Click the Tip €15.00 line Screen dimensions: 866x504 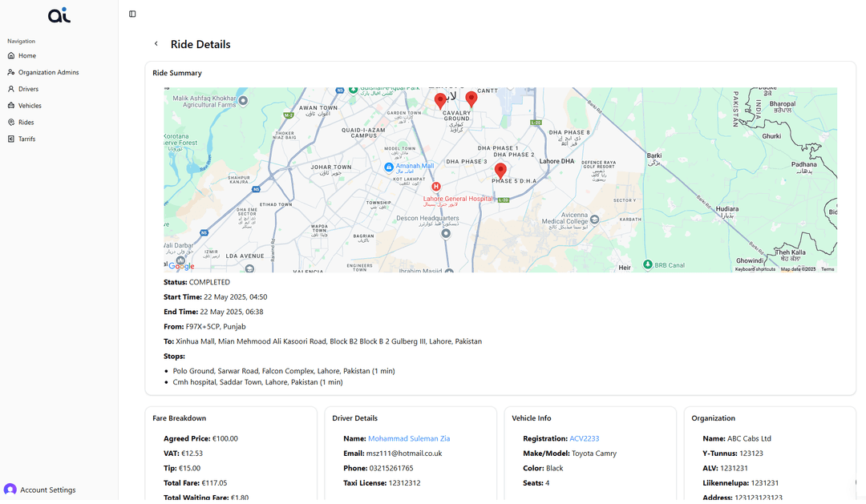[x=182, y=468]
